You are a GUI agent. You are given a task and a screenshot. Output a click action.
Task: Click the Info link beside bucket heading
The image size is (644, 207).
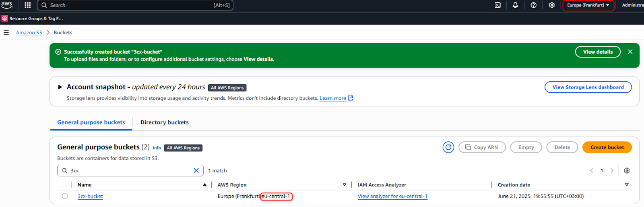pyautogui.click(x=157, y=148)
